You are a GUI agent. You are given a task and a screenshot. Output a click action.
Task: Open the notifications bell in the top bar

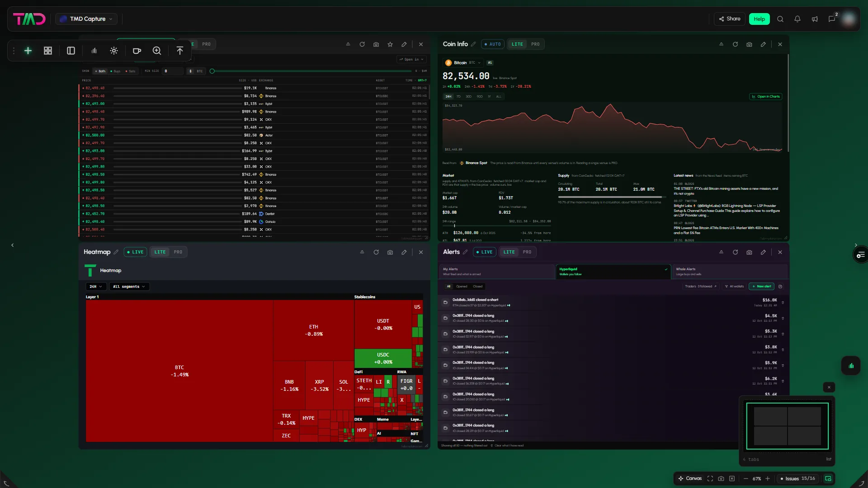point(797,19)
